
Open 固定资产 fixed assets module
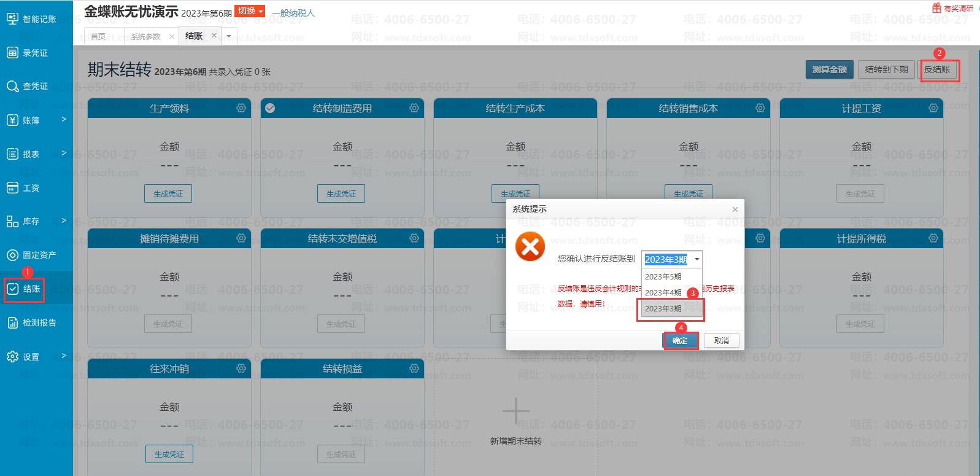12,255
